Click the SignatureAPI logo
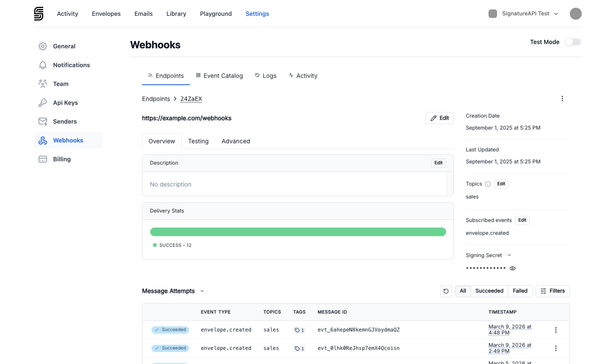The width and height of the screenshot is (616, 364). tap(39, 14)
